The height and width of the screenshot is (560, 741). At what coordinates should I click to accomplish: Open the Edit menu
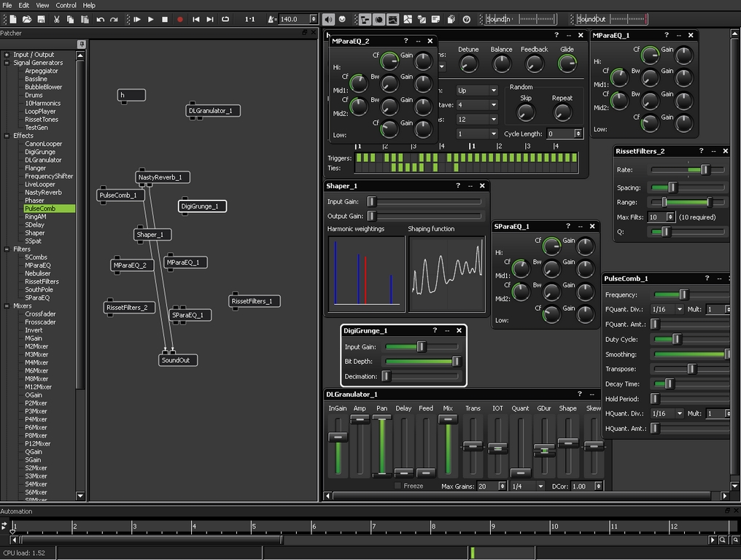click(x=24, y=5)
